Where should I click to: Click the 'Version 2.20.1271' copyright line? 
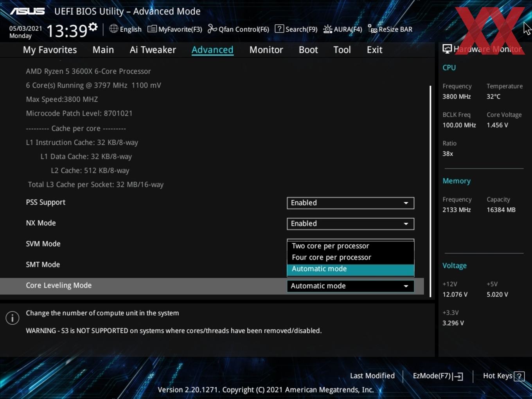pyautogui.click(x=266, y=390)
